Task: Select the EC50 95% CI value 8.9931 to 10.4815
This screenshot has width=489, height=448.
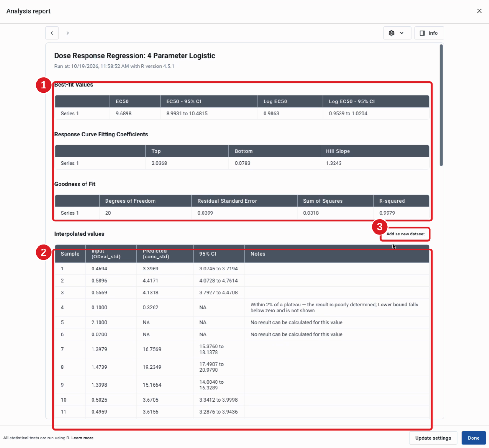Action: [187, 113]
